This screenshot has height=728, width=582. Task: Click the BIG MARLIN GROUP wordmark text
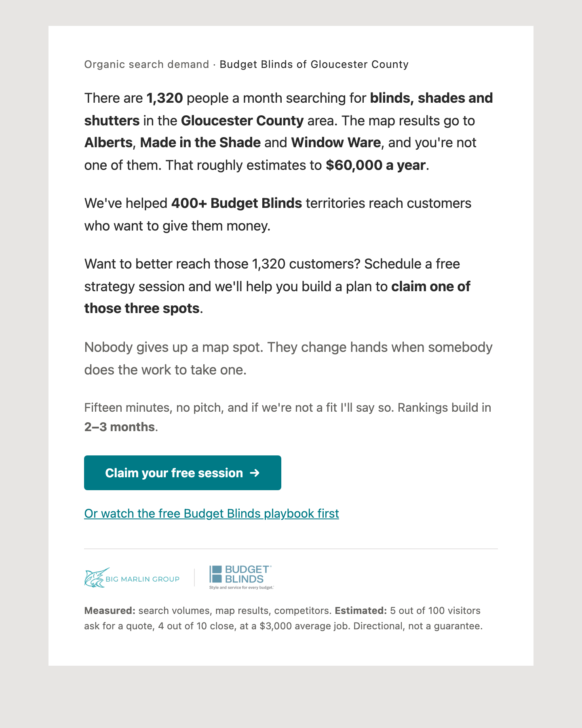click(142, 579)
